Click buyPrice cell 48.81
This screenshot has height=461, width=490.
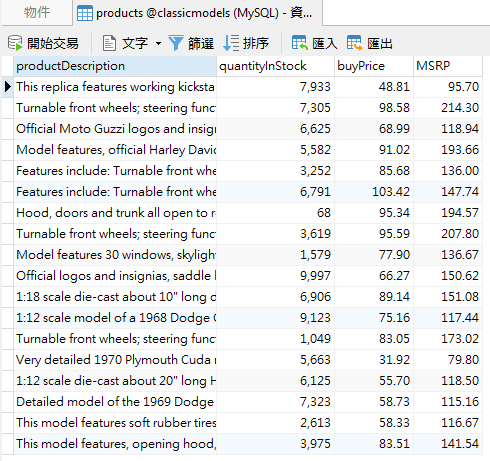point(374,87)
